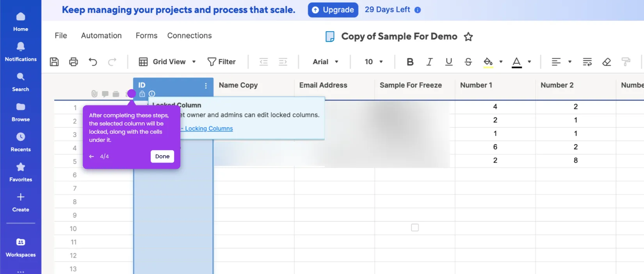Click the sheet icon beside title
644x274 pixels.
(x=330, y=37)
